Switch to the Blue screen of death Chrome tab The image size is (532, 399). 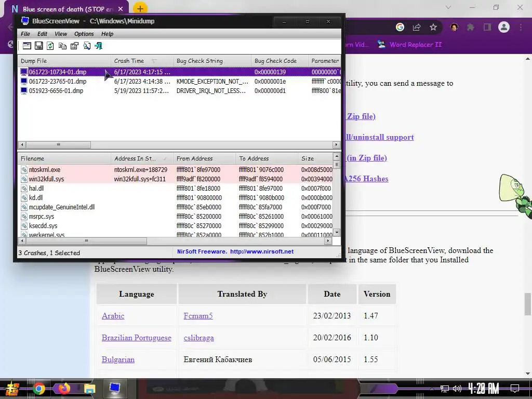coord(66,9)
